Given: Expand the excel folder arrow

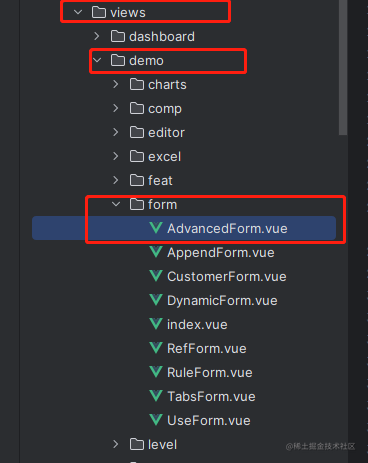Looking at the screenshot, I should pyautogui.click(x=116, y=156).
